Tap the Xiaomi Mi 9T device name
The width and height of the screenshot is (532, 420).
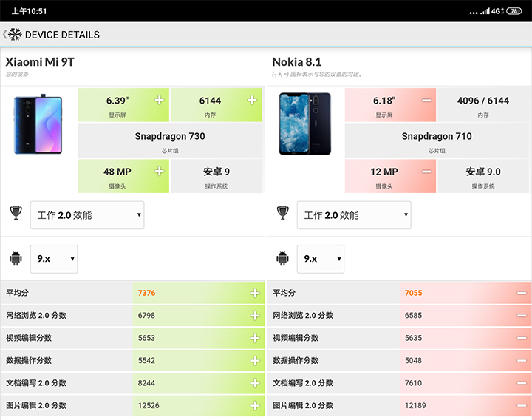(40, 62)
